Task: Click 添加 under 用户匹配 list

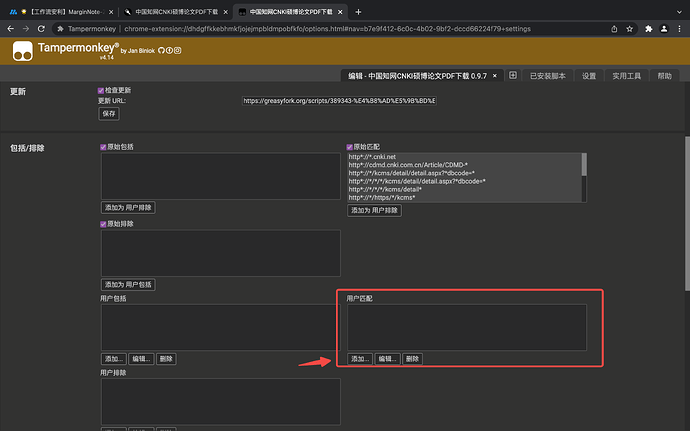Action: tap(360, 359)
